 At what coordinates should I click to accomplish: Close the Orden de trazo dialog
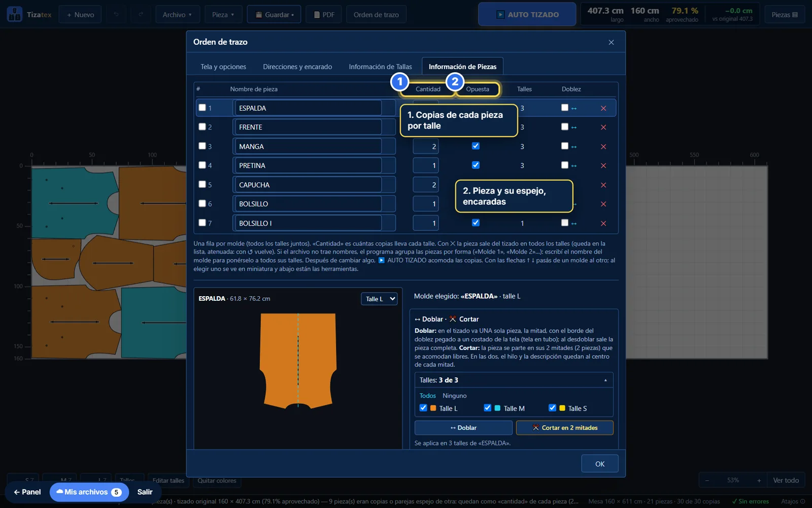pos(611,42)
